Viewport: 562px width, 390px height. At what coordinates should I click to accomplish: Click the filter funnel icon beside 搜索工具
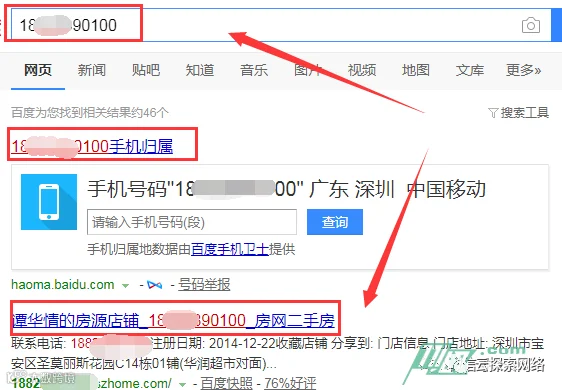click(x=493, y=113)
